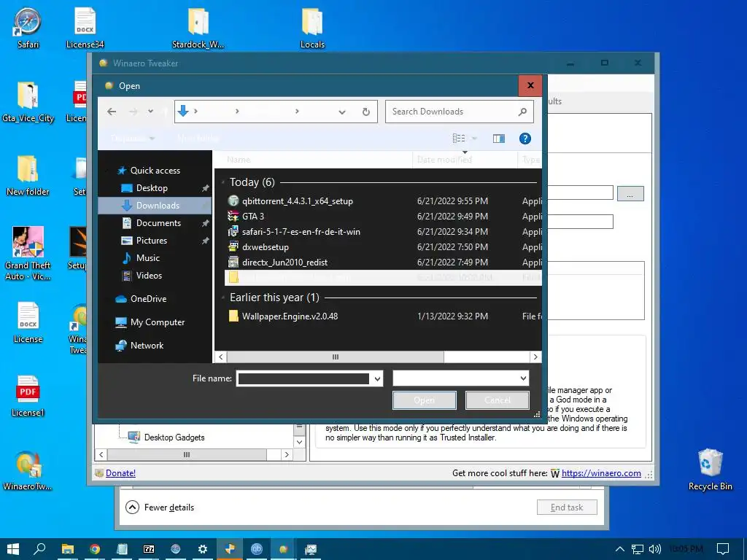Select My Computer in the sidebar
This screenshot has width=747, height=560.
click(158, 322)
